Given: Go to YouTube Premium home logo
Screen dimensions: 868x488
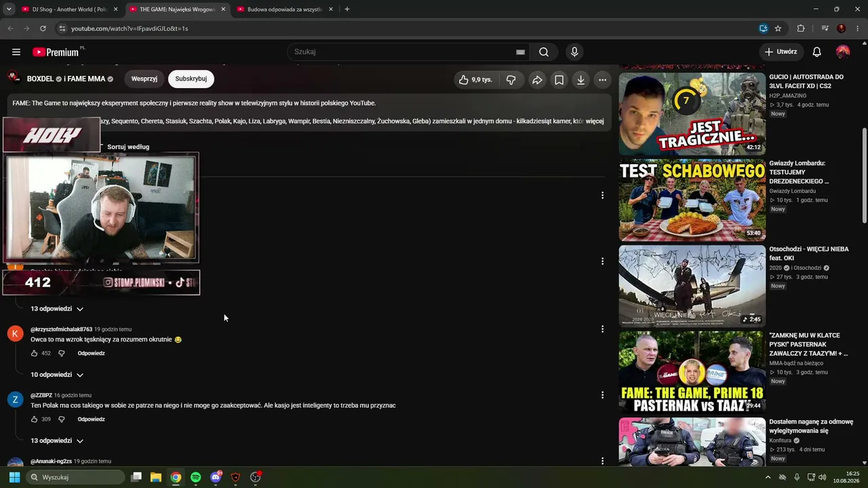Looking at the screenshot, I should click(x=57, y=52).
